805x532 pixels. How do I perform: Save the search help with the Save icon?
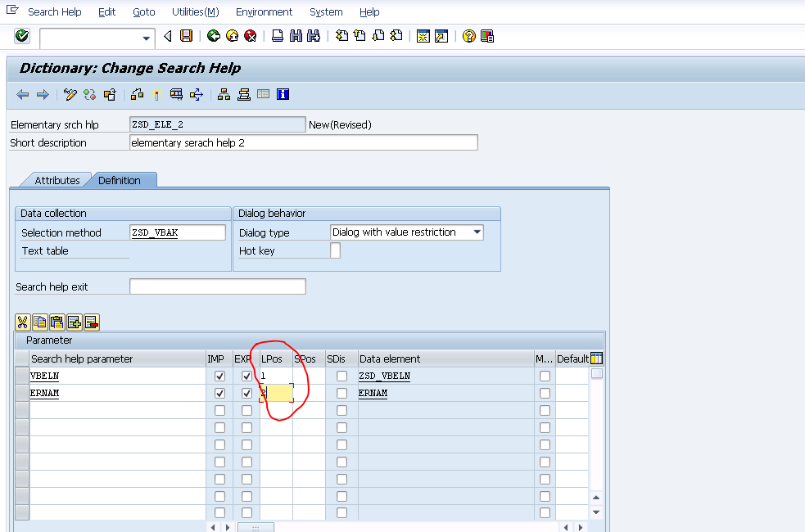coord(187,36)
